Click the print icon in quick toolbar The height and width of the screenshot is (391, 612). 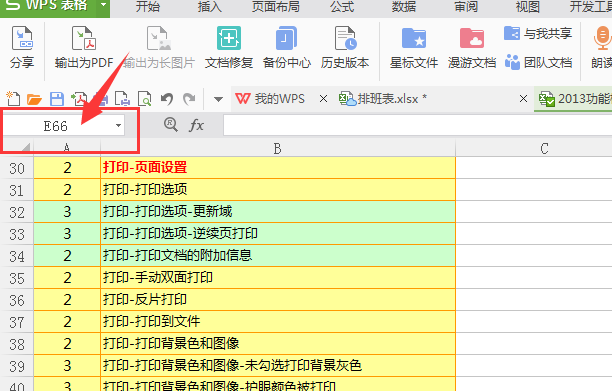tap(122, 99)
